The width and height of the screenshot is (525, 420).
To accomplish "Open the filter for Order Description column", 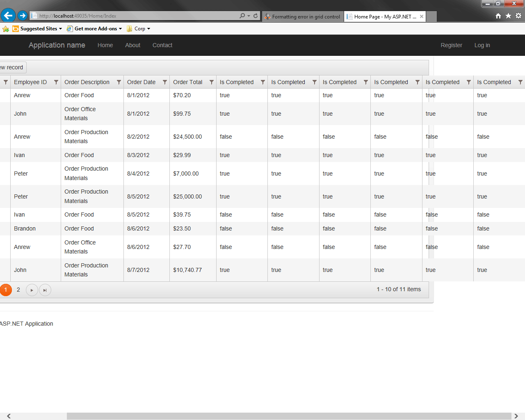I will coord(119,82).
